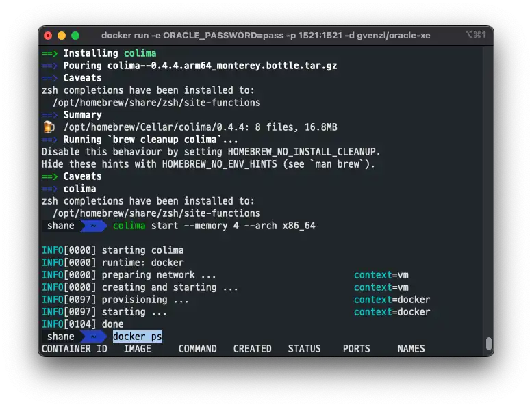Maximize the terminal using green button
Screen dimensions: 532x407
coord(75,36)
